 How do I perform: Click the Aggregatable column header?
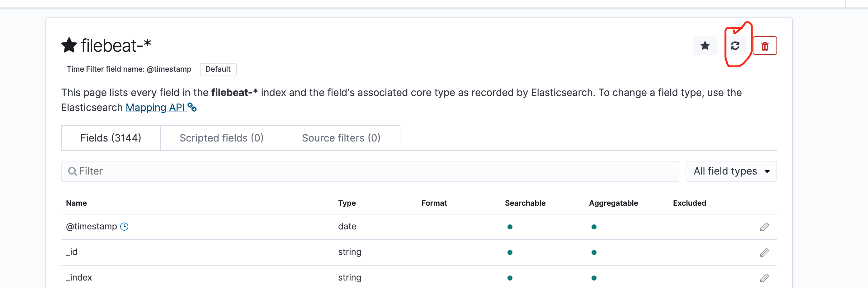(613, 203)
